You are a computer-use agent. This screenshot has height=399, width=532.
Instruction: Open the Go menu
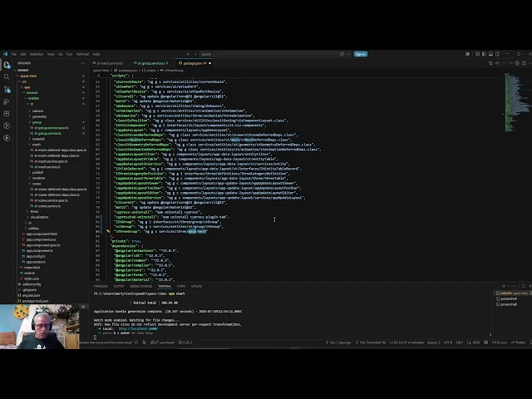click(61, 54)
